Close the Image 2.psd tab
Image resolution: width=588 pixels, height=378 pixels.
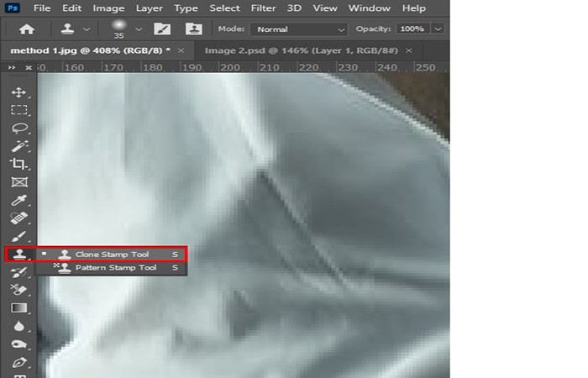tap(409, 50)
